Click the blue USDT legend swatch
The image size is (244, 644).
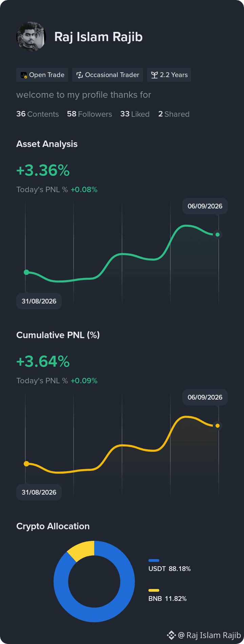(154, 560)
